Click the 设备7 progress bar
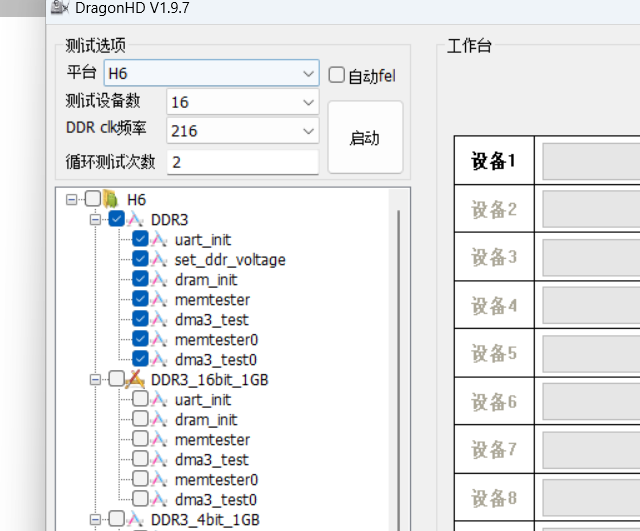The image size is (640, 531). point(591,450)
